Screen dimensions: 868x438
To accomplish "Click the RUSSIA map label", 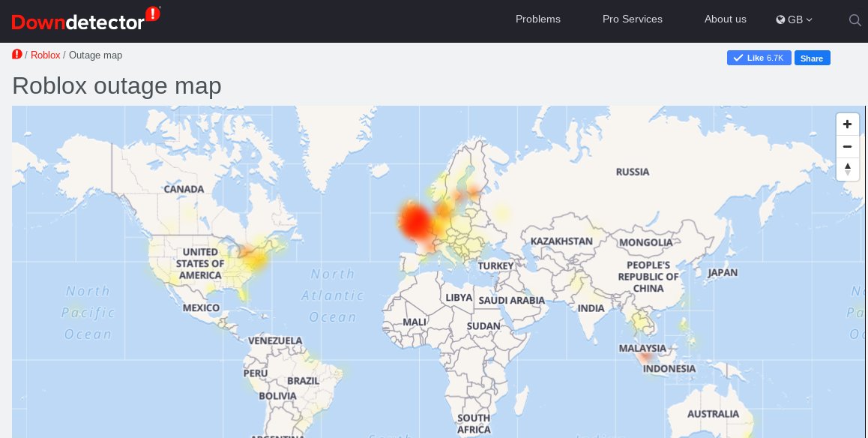I will pos(632,172).
